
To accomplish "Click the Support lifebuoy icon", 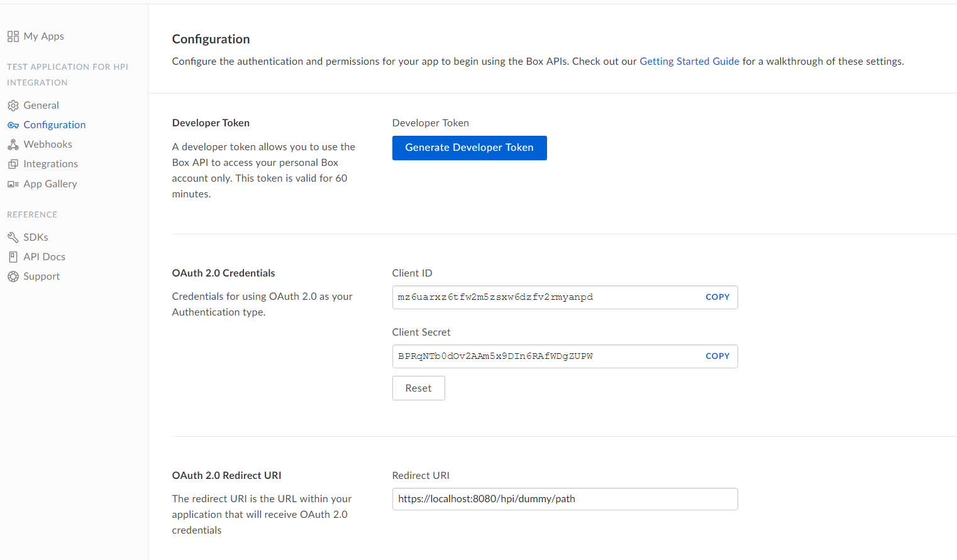I will (x=13, y=277).
